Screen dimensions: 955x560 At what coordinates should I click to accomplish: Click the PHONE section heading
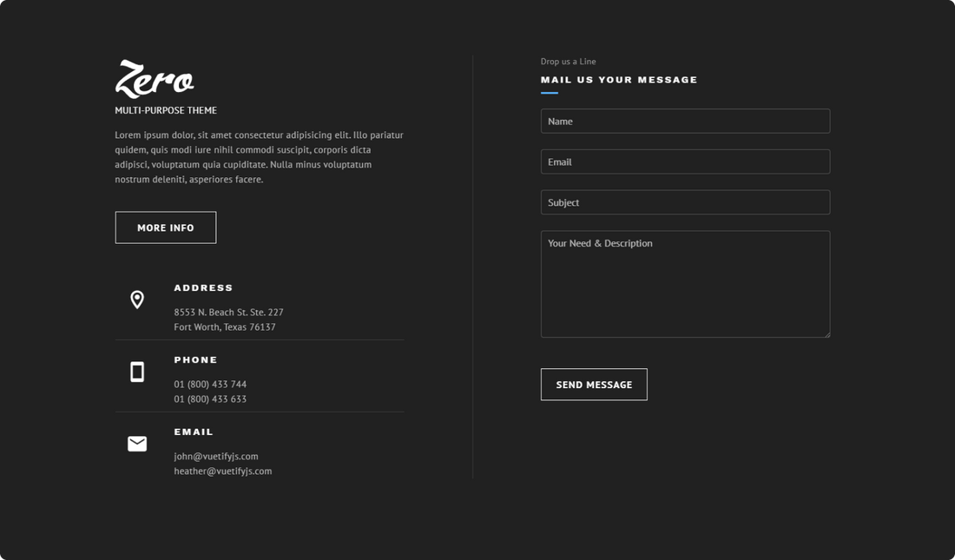coord(195,359)
